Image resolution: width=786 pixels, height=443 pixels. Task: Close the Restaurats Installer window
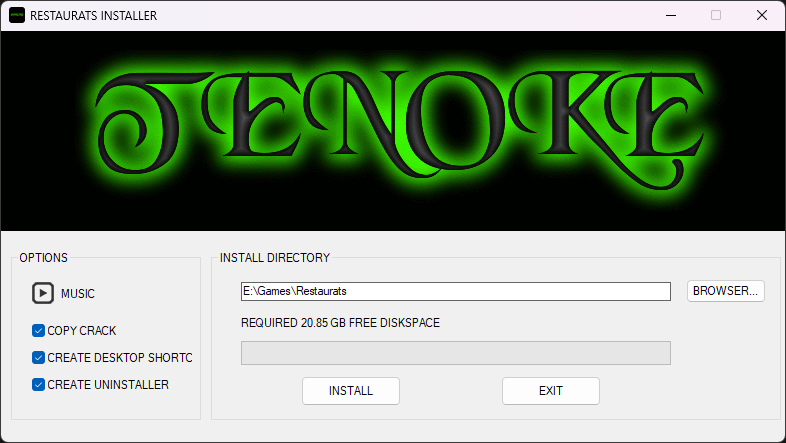click(x=762, y=16)
